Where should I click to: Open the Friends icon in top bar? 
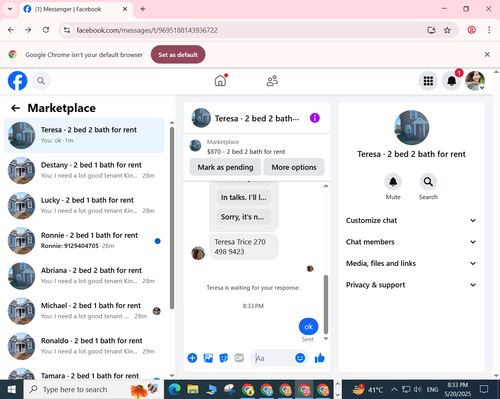pos(272,81)
